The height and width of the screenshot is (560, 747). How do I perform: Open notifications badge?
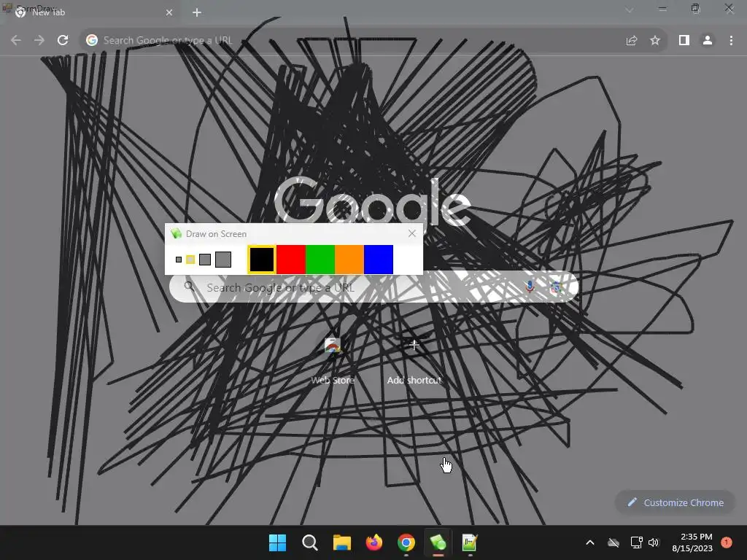[x=727, y=542]
